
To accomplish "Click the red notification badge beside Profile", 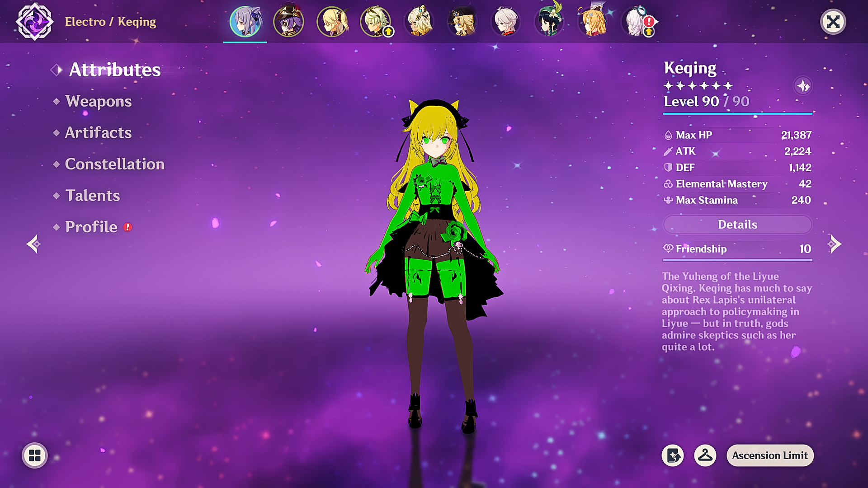I will [128, 227].
